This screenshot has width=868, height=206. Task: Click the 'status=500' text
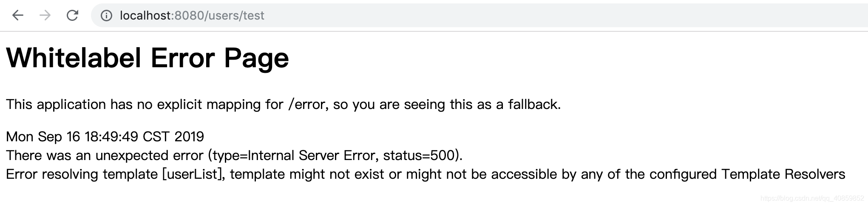[419, 155]
